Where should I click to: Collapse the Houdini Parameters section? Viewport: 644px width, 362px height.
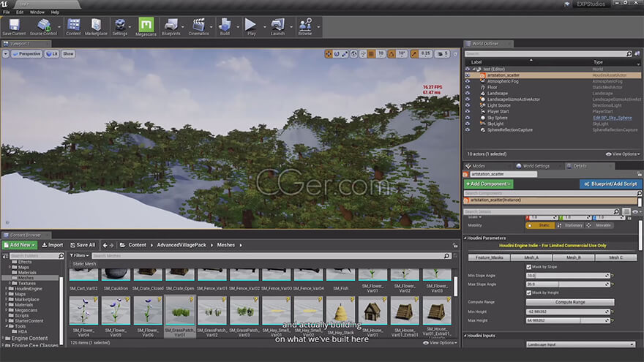pos(465,238)
